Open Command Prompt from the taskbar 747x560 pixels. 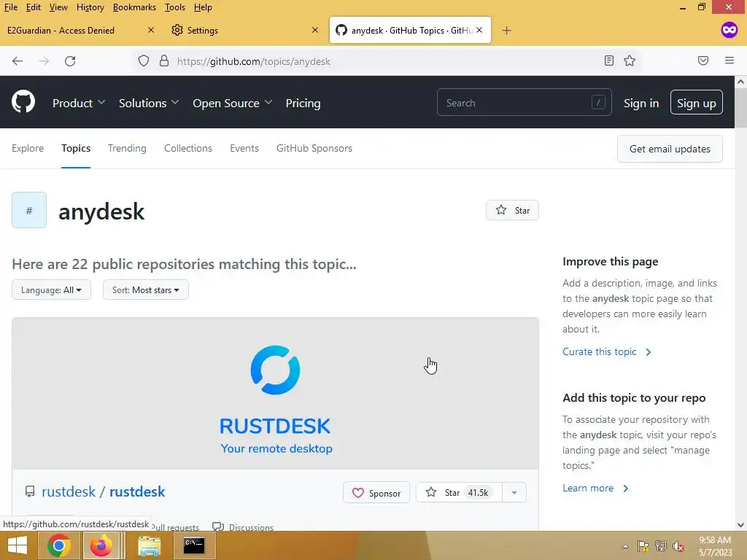(194, 545)
